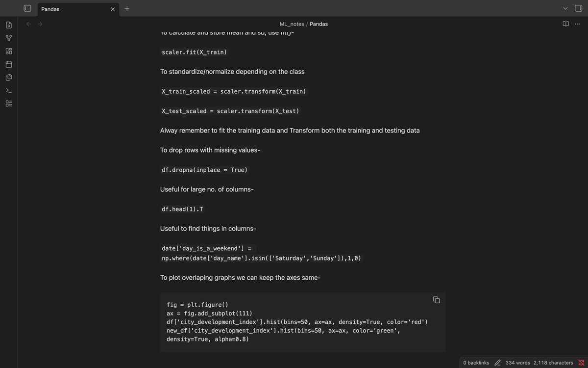Click 'To drop rows with missing values-' text
The image size is (588, 368).
click(210, 150)
